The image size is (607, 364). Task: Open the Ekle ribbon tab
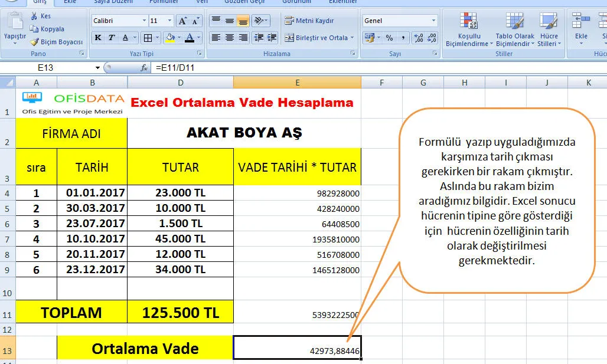[x=70, y=2]
